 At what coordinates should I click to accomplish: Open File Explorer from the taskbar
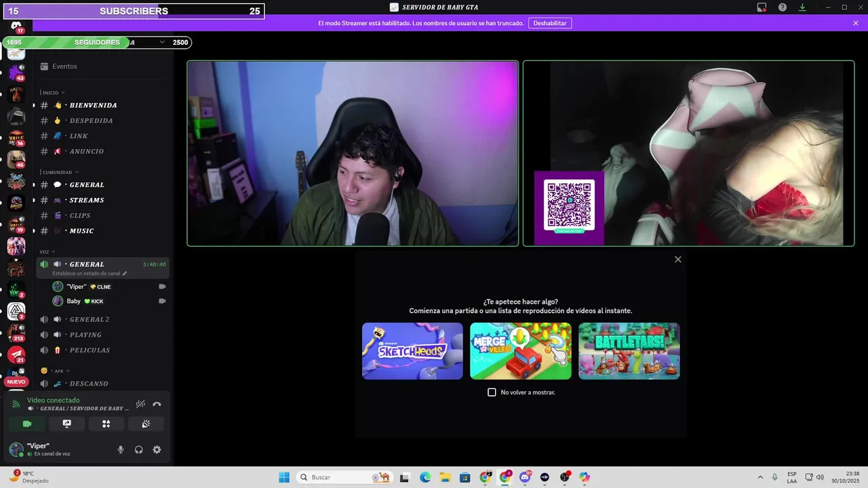tap(445, 477)
